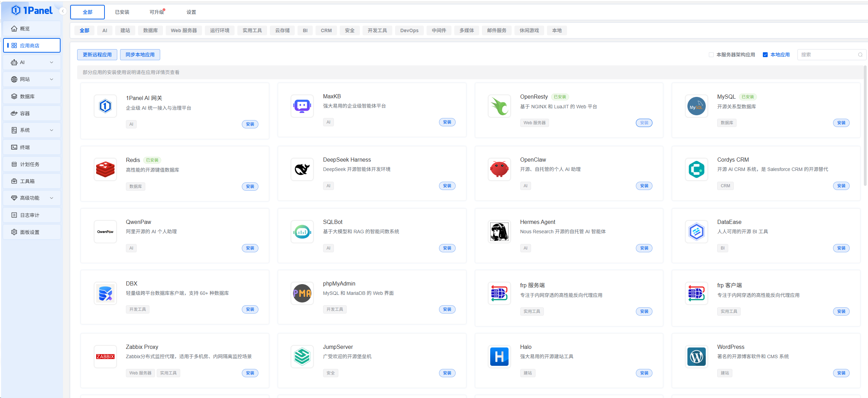The width and height of the screenshot is (868, 398).
Task: Open the Halo app icon
Action: pyautogui.click(x=499, y=356)
